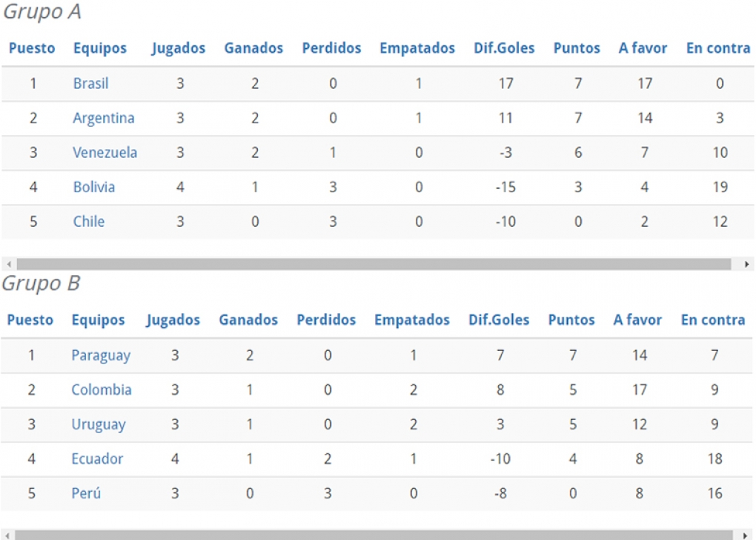This screenshot has height=540, width=756.
Task: Open the Paraguay team link
Action: tap(101, 355)
